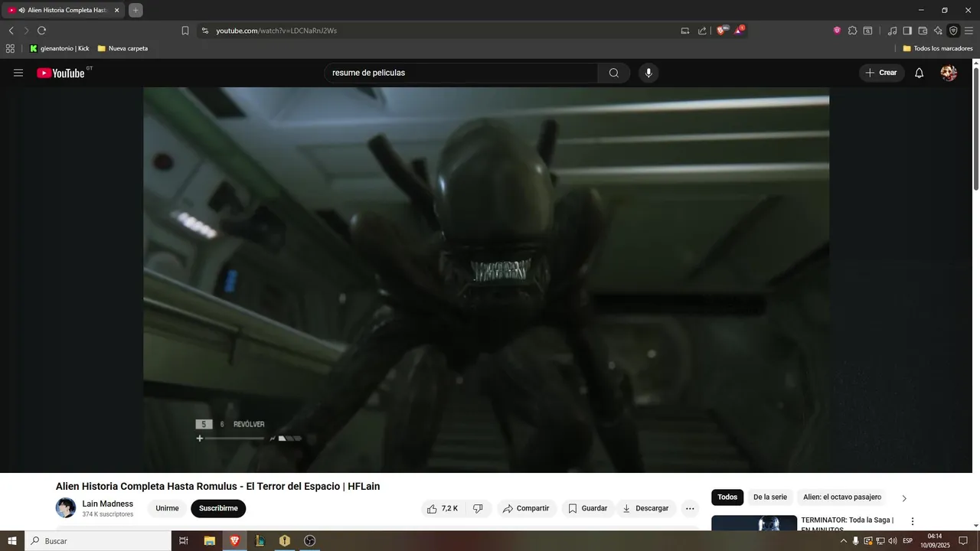The width and height of the screenshot is (980, 551).
Task: Click the video player to pause playback
Action: click(486, 280)
